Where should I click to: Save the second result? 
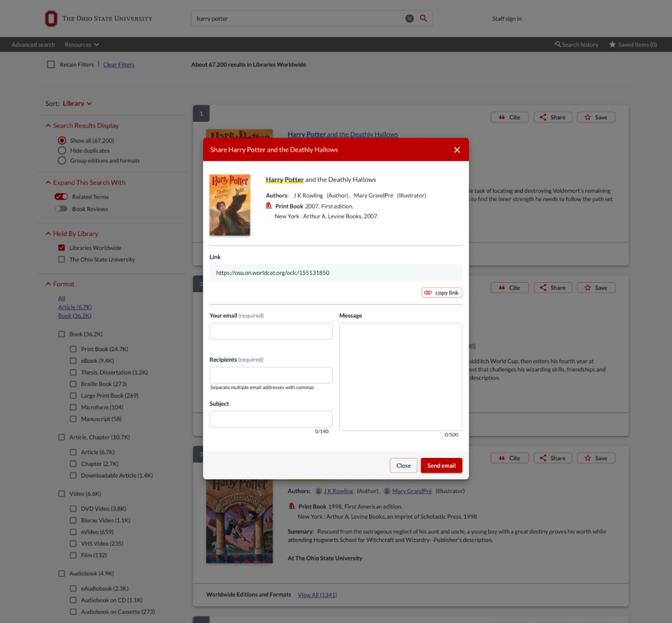[596, 288]
